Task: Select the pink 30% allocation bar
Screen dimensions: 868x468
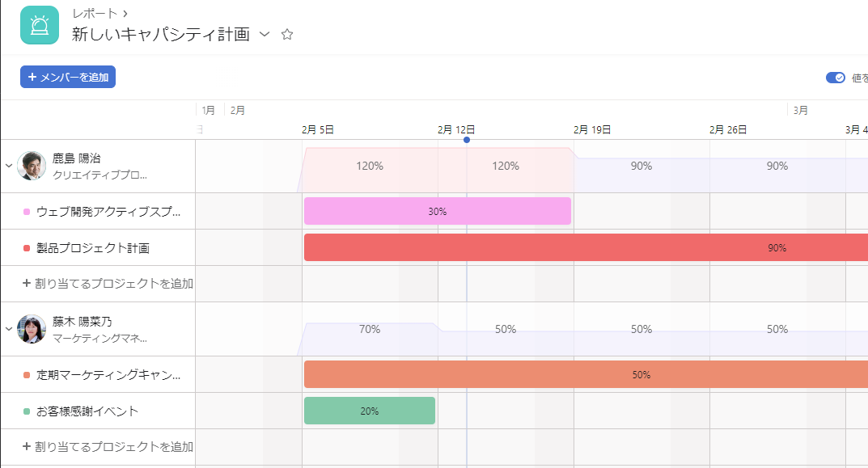Action: click(x=438, y=211)
